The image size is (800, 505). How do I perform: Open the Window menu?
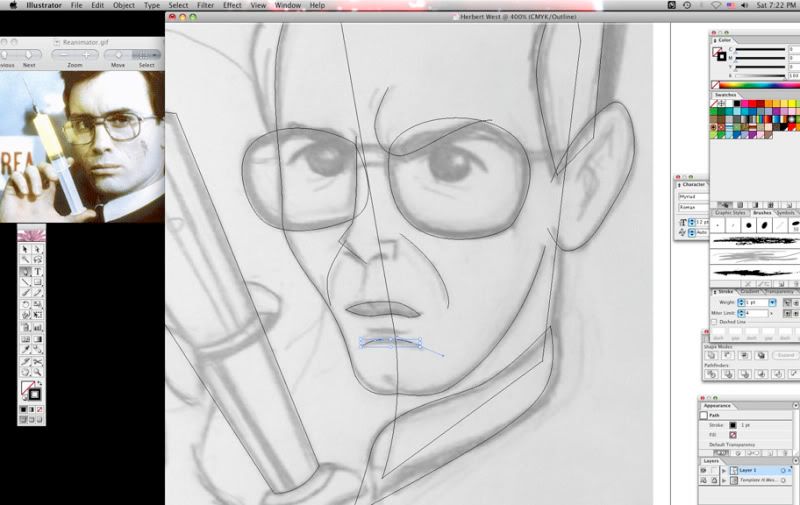point(288,5)
